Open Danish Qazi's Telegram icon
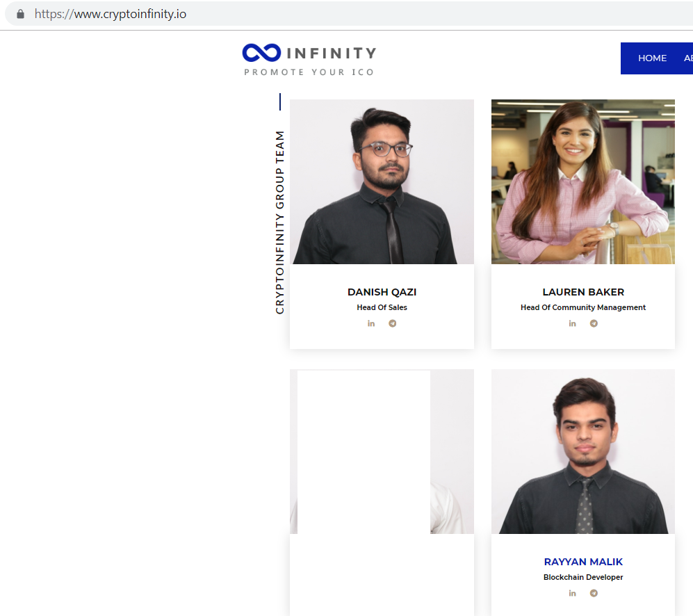 click(x=392, y=323)
